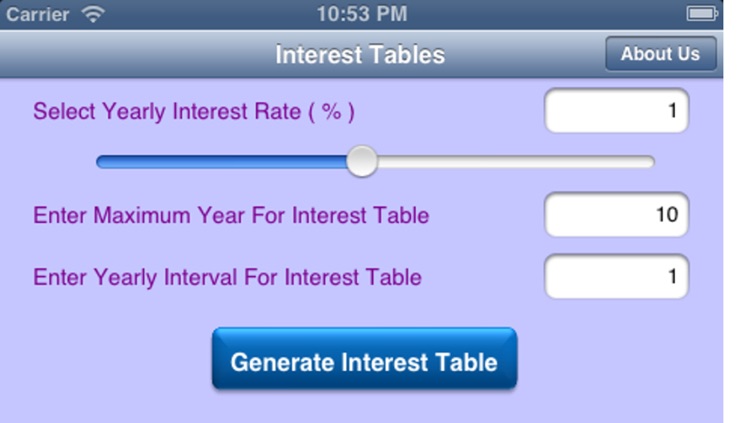This screenshot has width=750, height=423.
Task: Click the percent symbol in rate label
Action: [x=331, y=112]
